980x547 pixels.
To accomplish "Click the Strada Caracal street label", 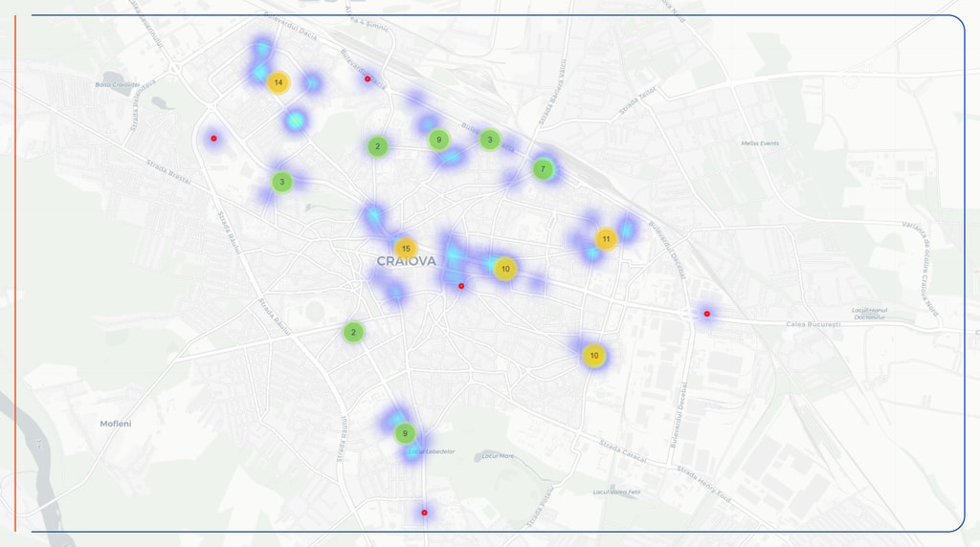I will (623, 451).
